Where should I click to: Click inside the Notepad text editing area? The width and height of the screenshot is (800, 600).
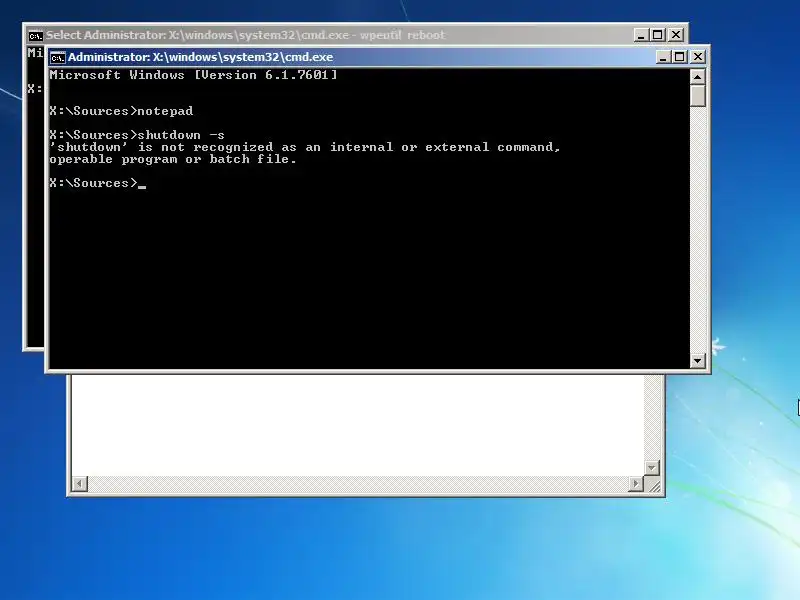357,424
